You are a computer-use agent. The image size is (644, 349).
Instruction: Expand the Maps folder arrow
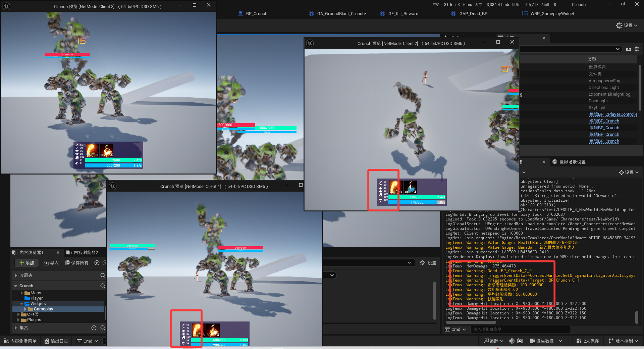(22, 293)
